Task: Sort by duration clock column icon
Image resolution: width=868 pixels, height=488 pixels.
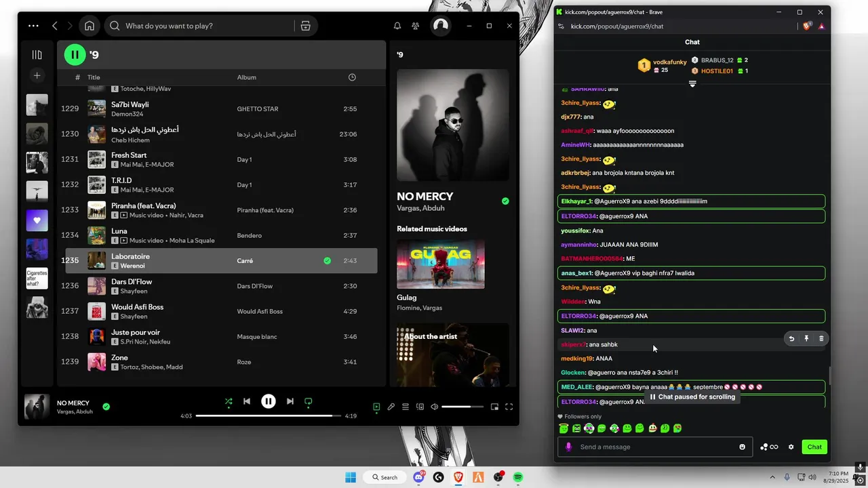Action: click(x=352, y=77)
